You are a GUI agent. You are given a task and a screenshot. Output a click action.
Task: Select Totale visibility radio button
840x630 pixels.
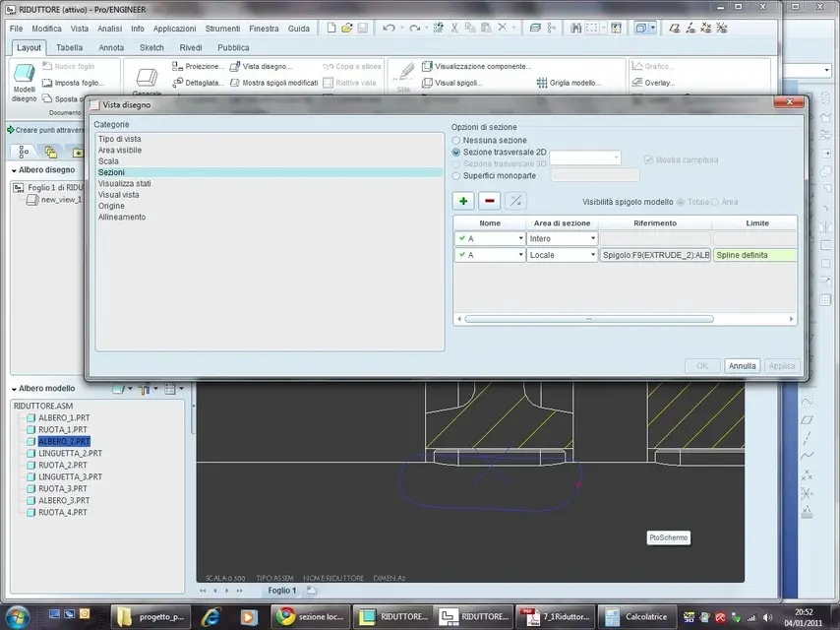click(681, 202)
